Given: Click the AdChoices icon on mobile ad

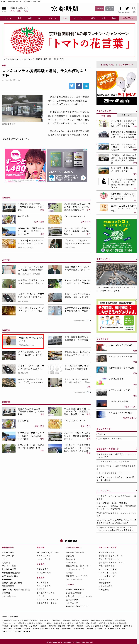Looking at the screenshot, I should (44, 150).
